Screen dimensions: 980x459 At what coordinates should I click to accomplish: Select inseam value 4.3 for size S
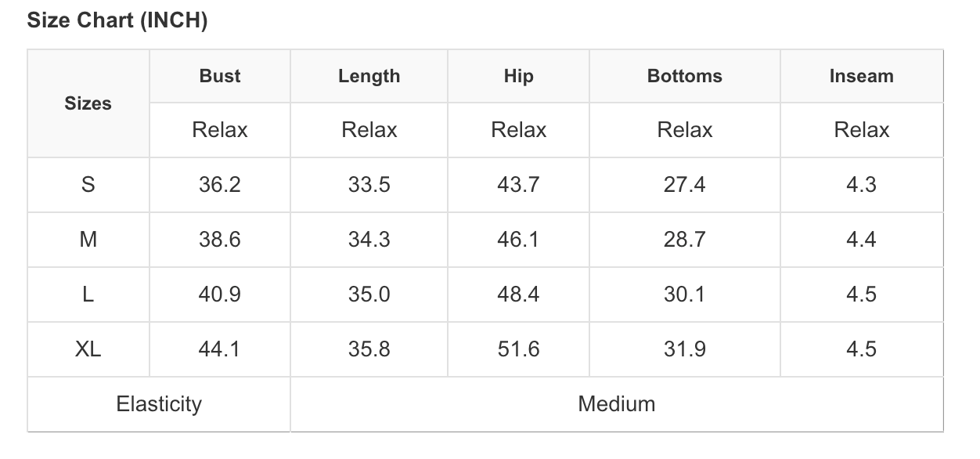coord(861,185)
